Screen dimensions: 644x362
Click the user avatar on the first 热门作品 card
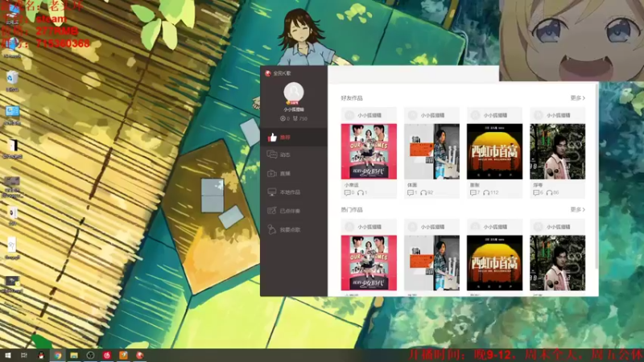(x=349, y=227)
